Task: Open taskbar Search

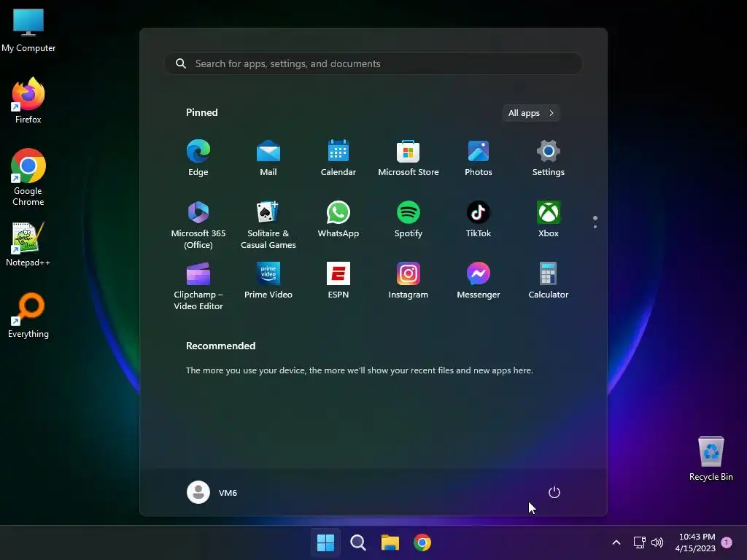Action: click(x=357, y=542)
